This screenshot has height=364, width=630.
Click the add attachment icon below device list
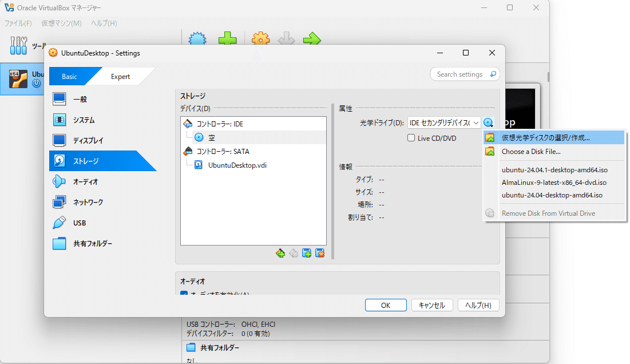pyautogui.click(x=307, y=253)
